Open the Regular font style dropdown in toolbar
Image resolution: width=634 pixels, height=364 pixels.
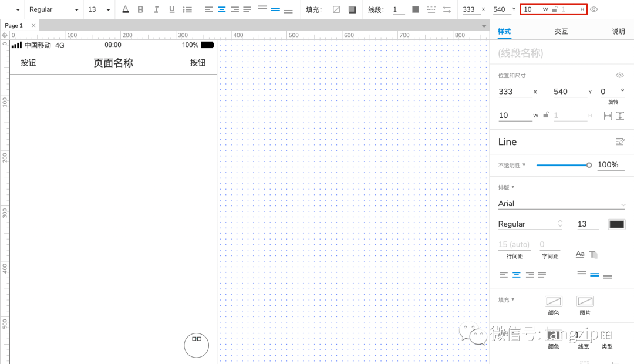point(53,9)
